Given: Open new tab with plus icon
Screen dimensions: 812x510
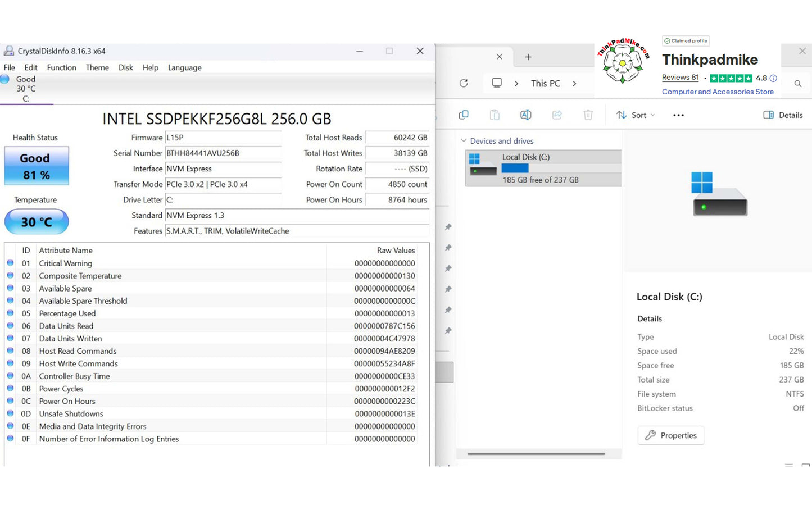Looking at the screenshot, I should point(528,57).
